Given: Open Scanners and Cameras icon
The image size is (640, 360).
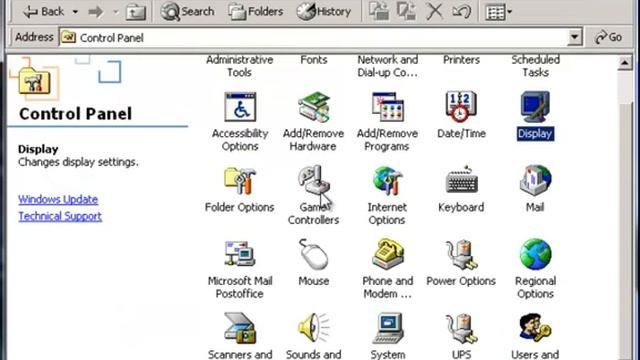Looking at the screenshot, I should [x=240, y=328].
